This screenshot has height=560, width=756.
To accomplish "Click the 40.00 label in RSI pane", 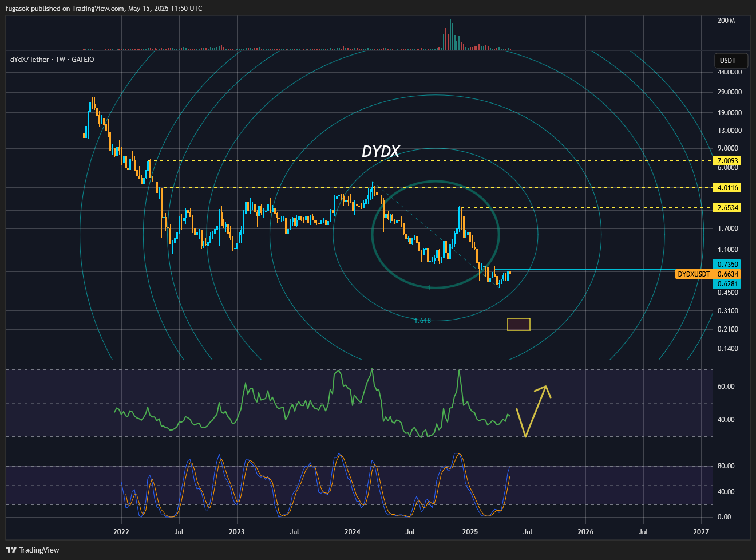I will [x=726, y=420].
